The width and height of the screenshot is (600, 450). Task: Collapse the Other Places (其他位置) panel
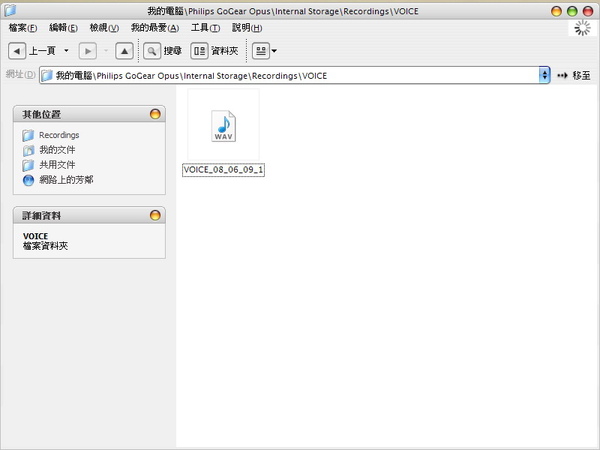[155, 114]
